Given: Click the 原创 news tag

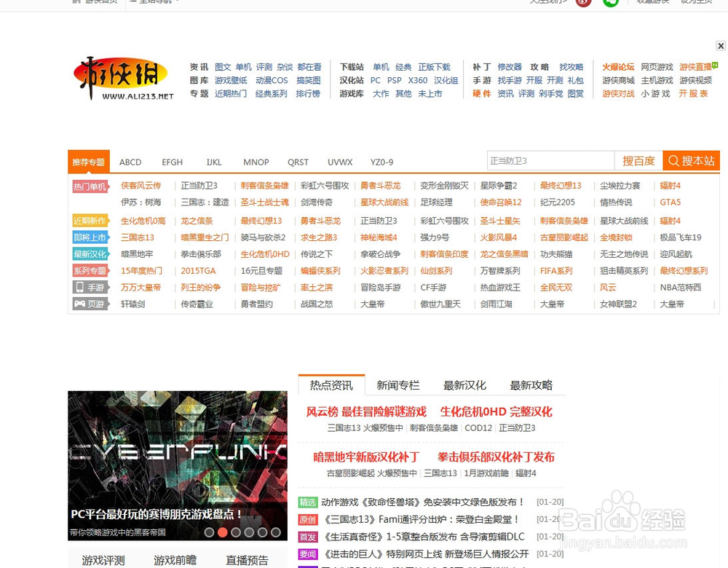Looking at the screenshot, I should (x=307, y=520).
